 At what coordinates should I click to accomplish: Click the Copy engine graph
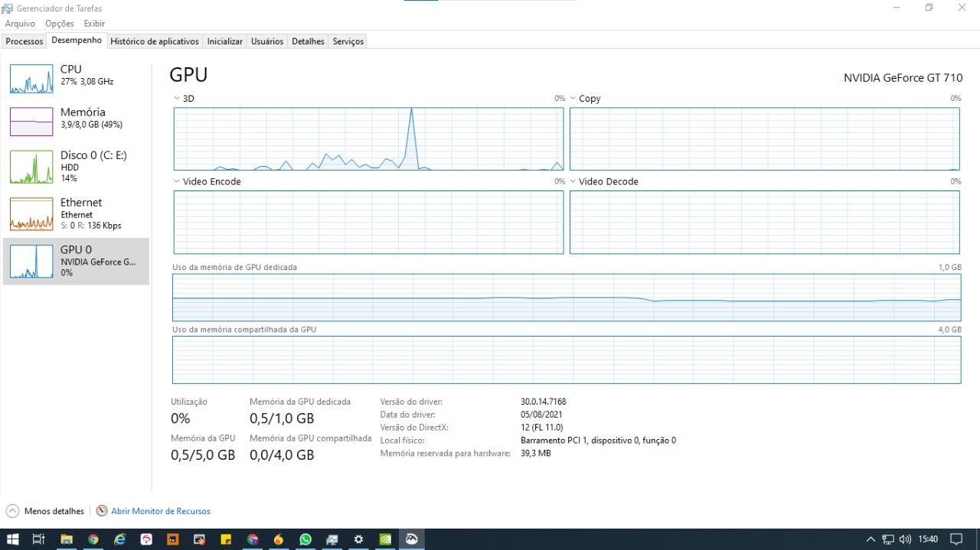click(764, 138)
